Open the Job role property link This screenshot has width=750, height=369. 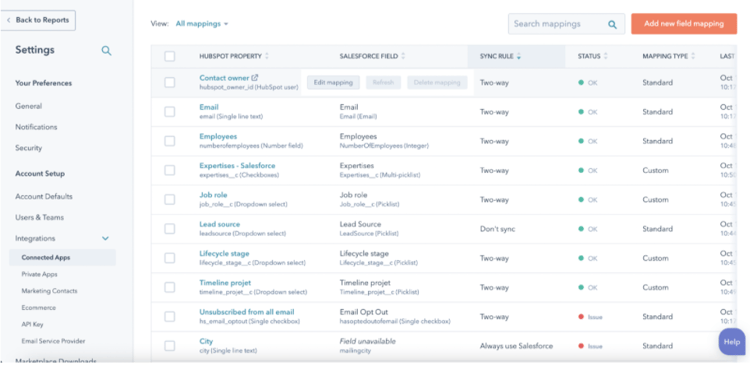click(x=213, y=195)
